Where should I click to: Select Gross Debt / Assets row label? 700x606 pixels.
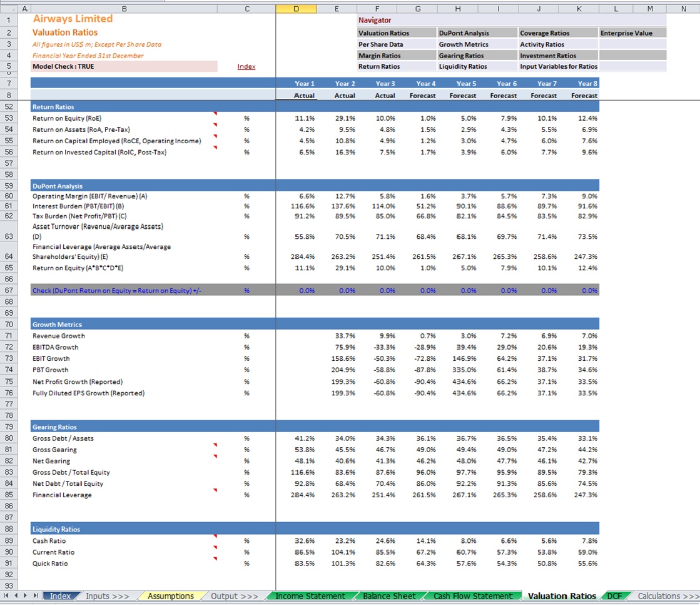[x=63, y=438]
